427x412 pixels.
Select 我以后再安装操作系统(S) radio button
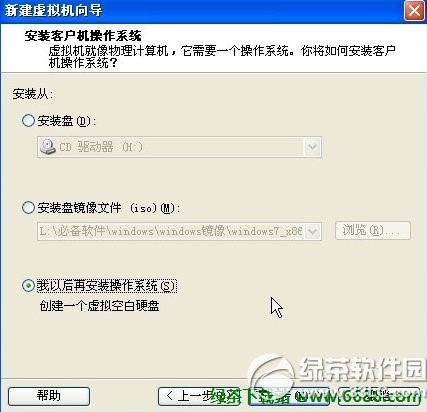pos(28,286)
